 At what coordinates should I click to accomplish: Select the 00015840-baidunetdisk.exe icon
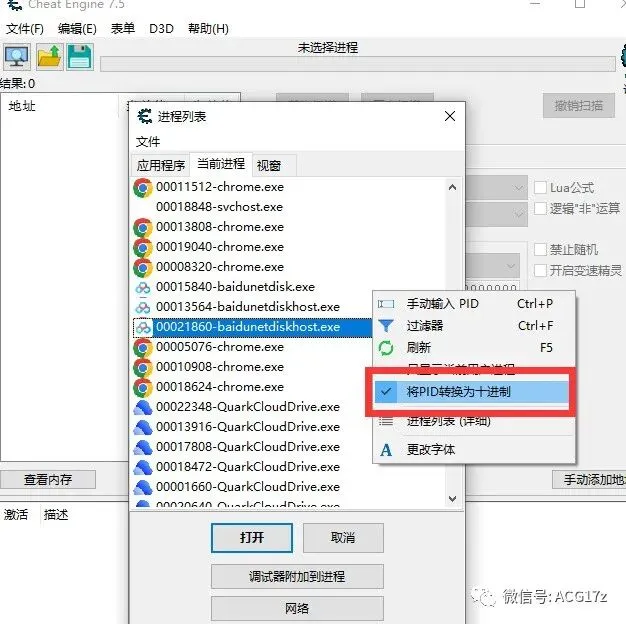[143, 287]
